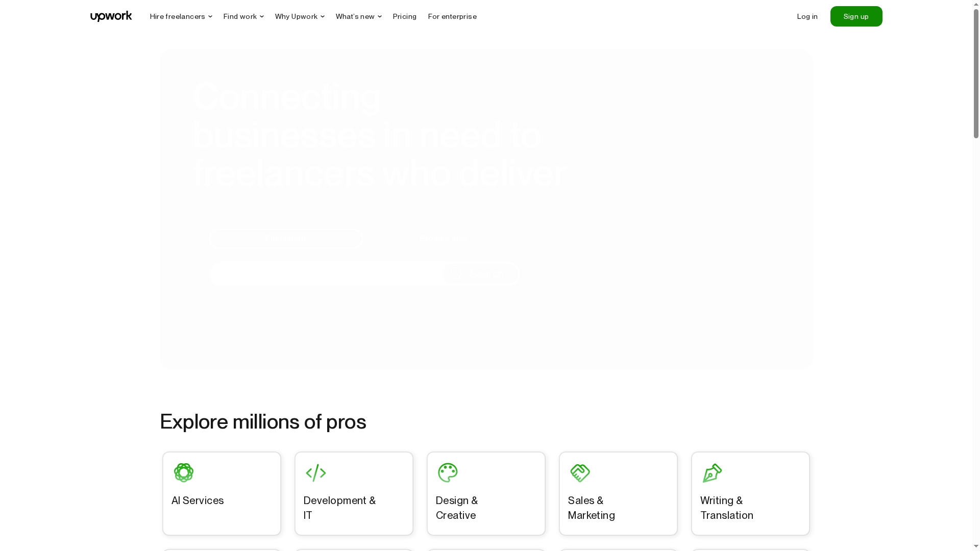Image resolution: width=980 pixels, height=551 pixels.
Task: Click the Log in link
Action: click(x=807, y=16)
